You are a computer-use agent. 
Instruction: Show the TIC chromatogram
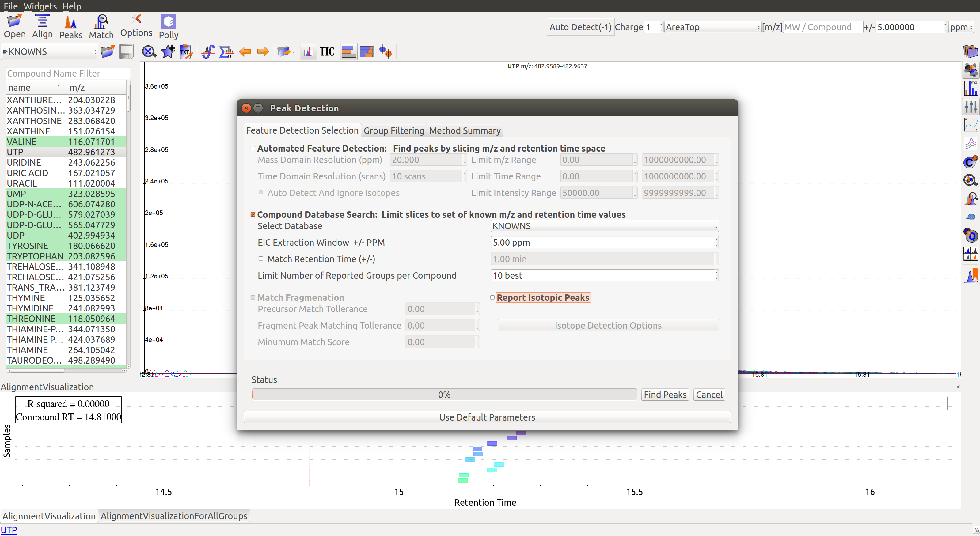[327, 52]
